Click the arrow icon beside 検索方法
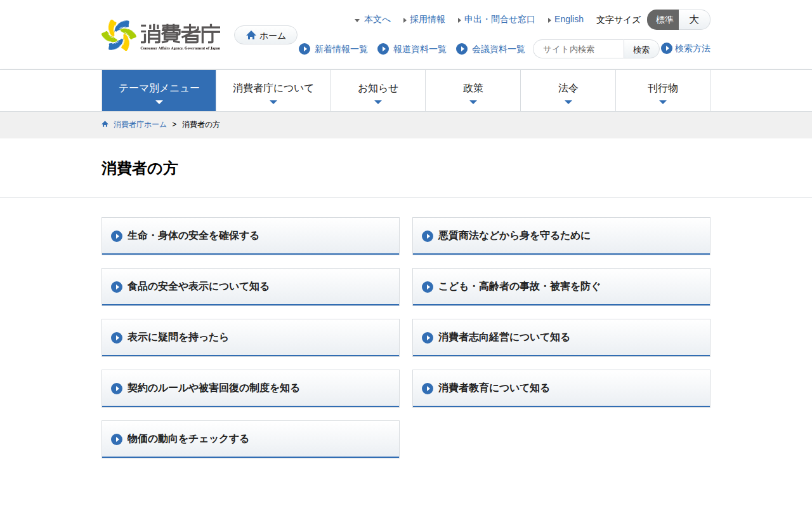The image size is (812, 508). [x=667, y=48]
